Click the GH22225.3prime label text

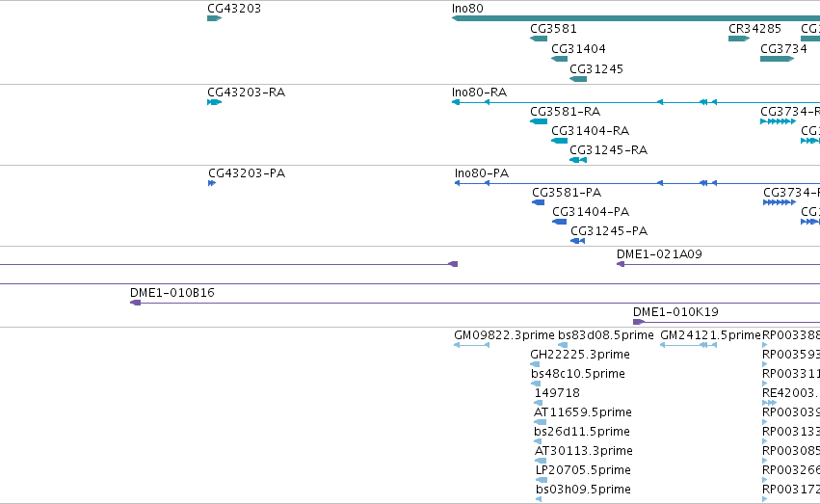580,355
